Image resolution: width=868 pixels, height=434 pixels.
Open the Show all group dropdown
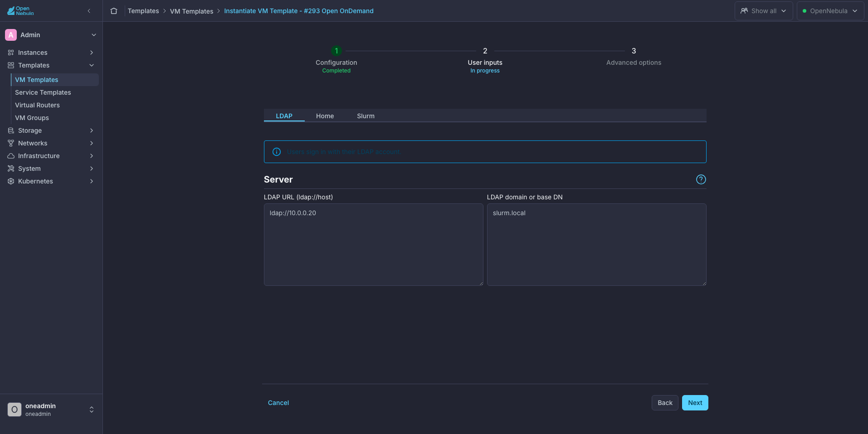[x=764, y=11]
